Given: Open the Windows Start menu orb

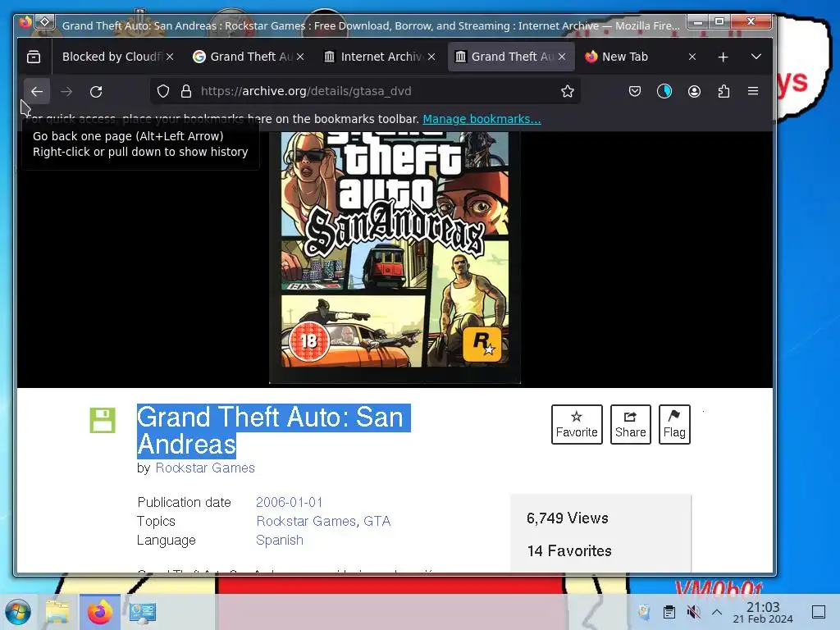Looking at the screenshot, I should tap(18, 612).
